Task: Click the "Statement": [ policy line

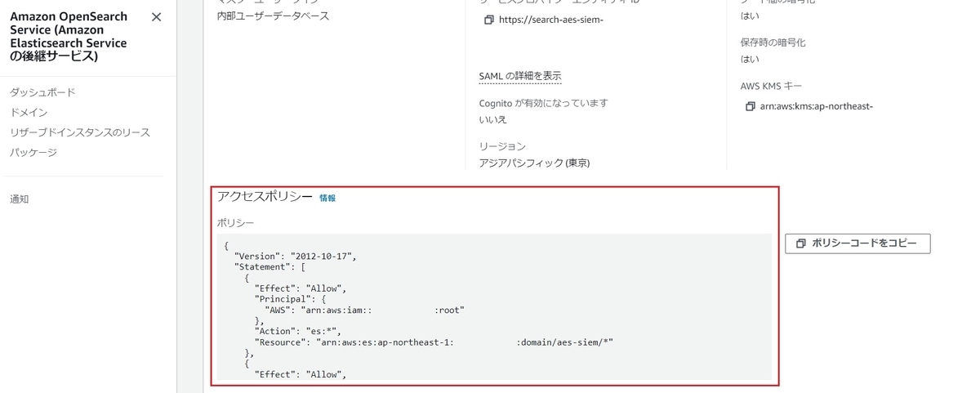Action: point(269,266)
